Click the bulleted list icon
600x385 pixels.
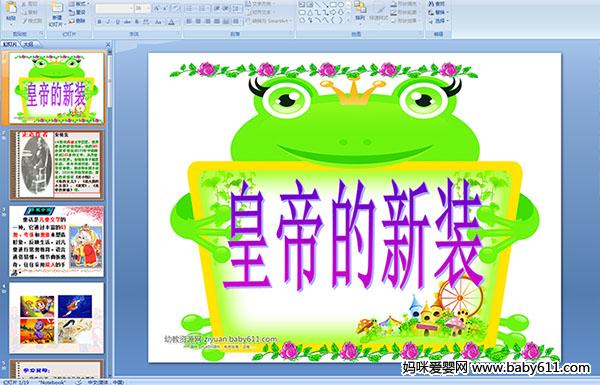(x=190, y=8)
